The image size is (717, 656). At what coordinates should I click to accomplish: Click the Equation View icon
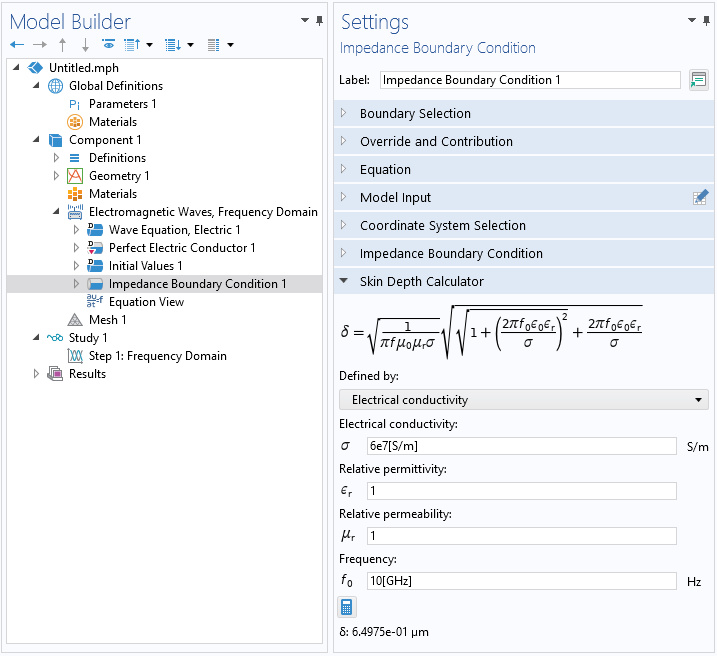tap(95, 301)
